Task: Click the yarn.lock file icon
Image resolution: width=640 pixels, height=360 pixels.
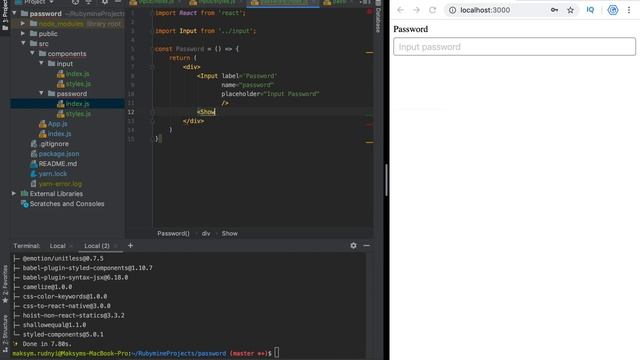Action: (33, 173)
